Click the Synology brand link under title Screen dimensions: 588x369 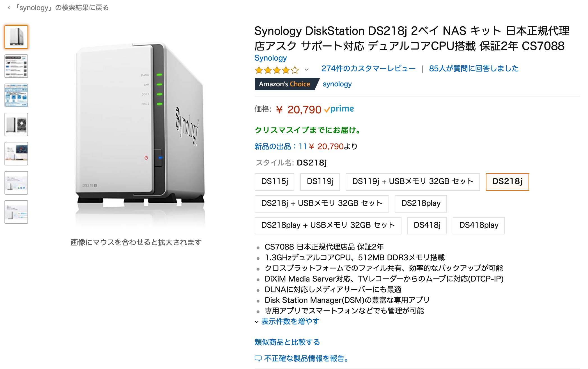point(270,58)
